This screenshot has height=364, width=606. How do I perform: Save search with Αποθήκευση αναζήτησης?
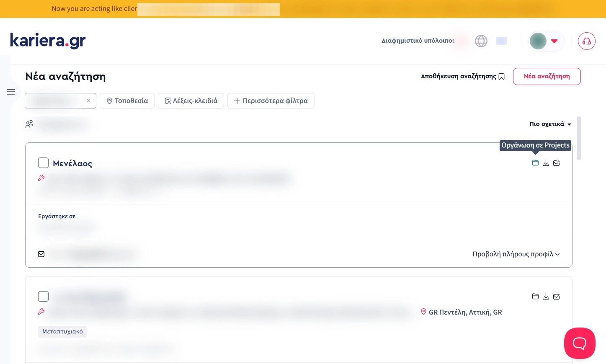[463, 76]
